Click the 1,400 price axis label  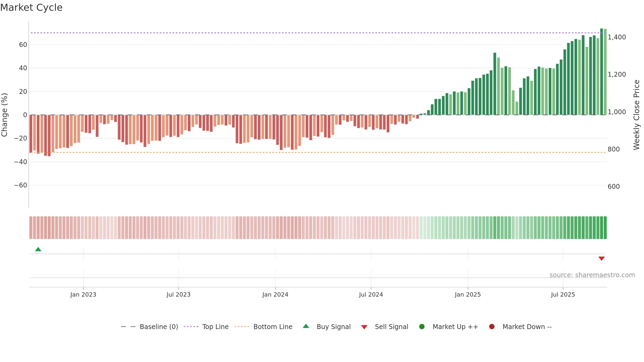617,37
